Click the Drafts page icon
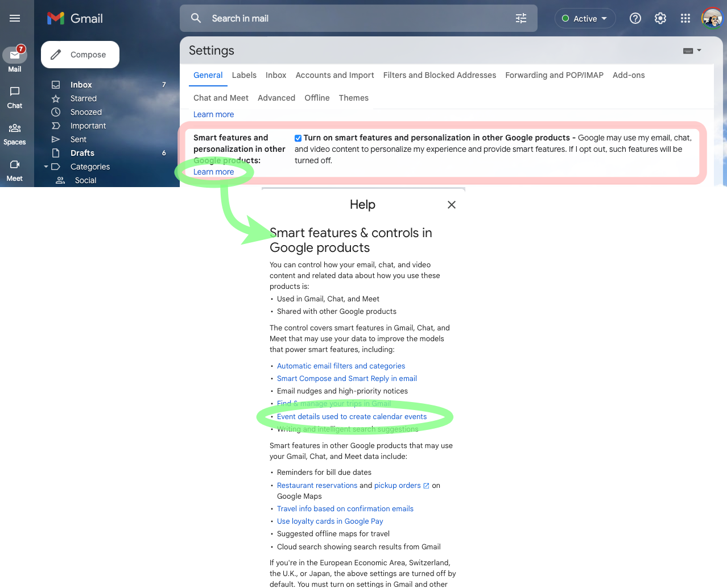The width and height of the screenshot is (727, 588). tap(56, 153)
